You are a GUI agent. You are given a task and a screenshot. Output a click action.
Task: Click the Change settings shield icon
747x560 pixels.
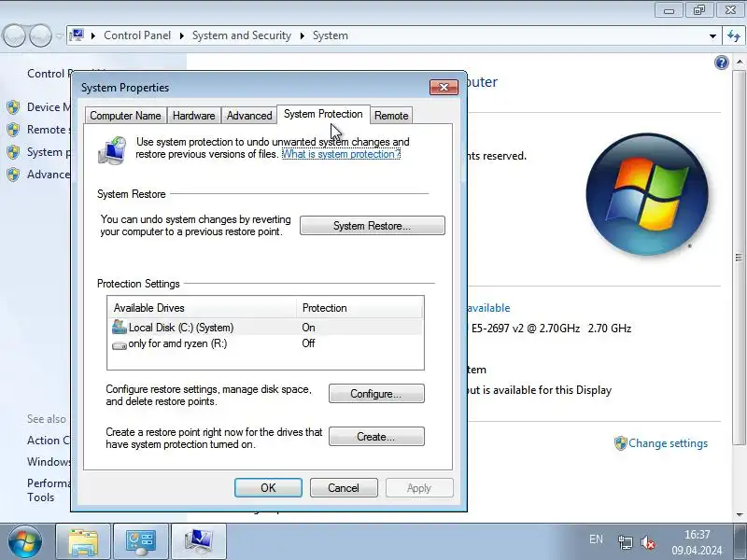click(620, 443)
